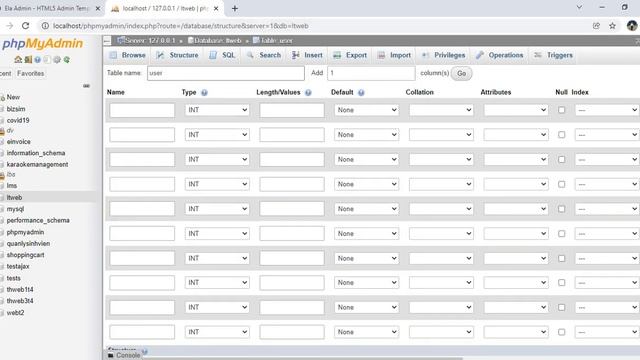Open the Export tab

coord(350,55)
